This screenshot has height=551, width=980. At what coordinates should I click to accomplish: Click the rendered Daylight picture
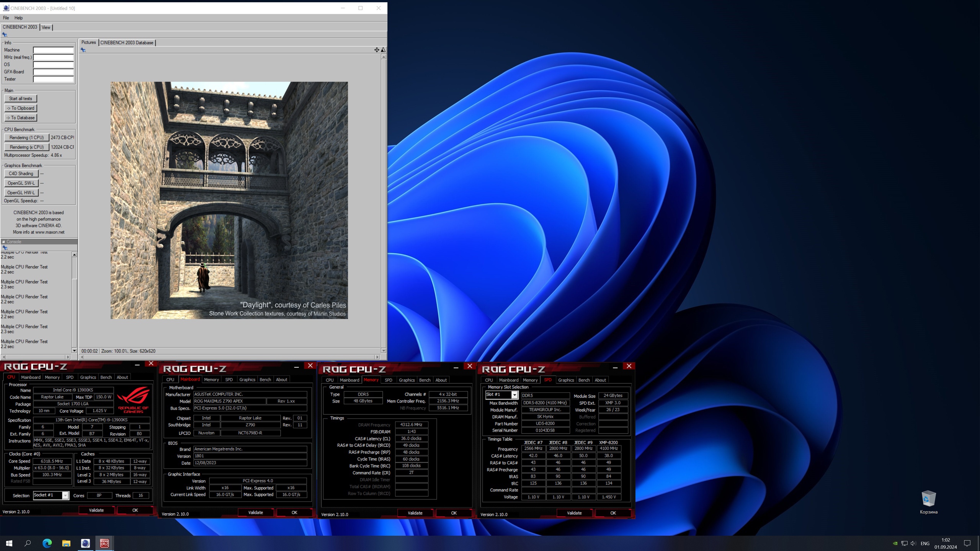point(229,200)
